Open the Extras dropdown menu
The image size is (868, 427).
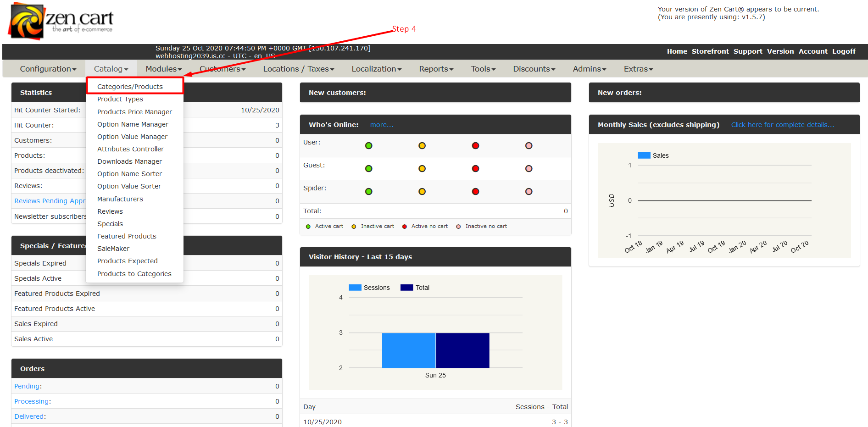(x=639, y=69)
